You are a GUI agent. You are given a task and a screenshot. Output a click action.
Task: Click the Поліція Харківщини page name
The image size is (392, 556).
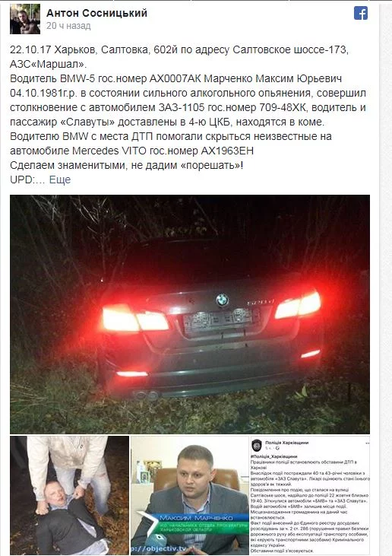click(x=287, y=443)
